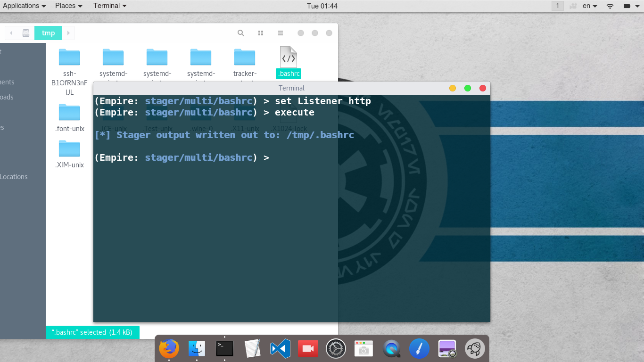Click the faded camera icon in top bar
644x362 pixels.
(573, 6)
